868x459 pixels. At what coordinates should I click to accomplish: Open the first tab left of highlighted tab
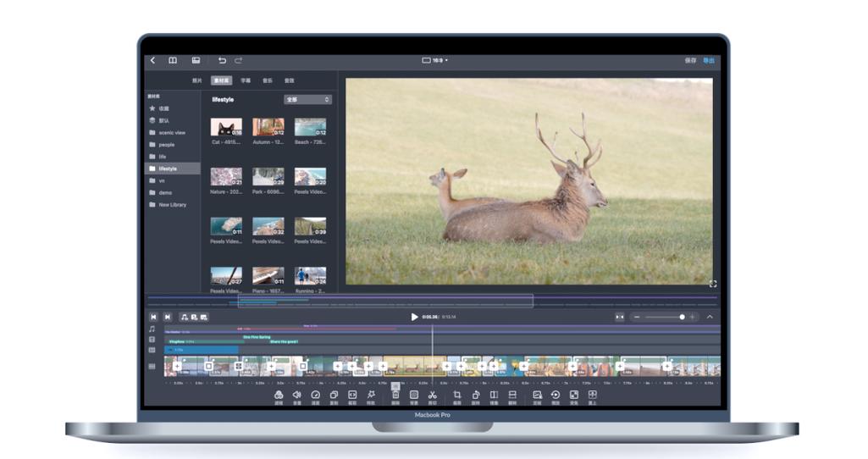pos(197,80)
